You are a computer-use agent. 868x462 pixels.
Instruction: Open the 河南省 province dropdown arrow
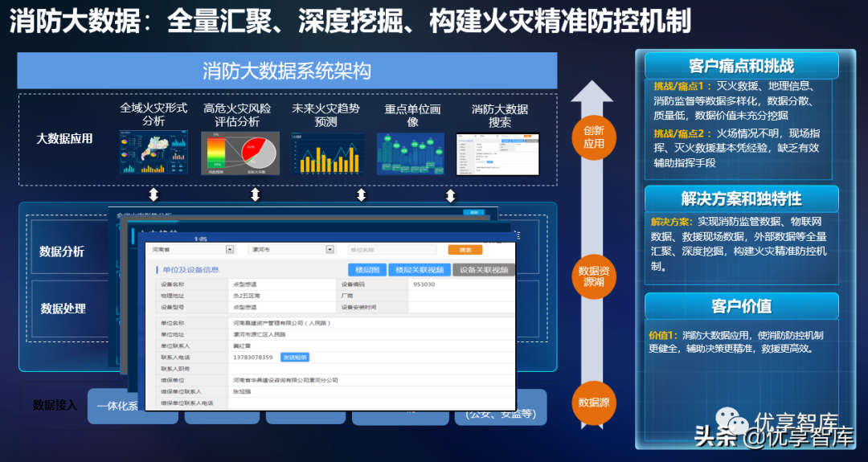tap(230, 250)
